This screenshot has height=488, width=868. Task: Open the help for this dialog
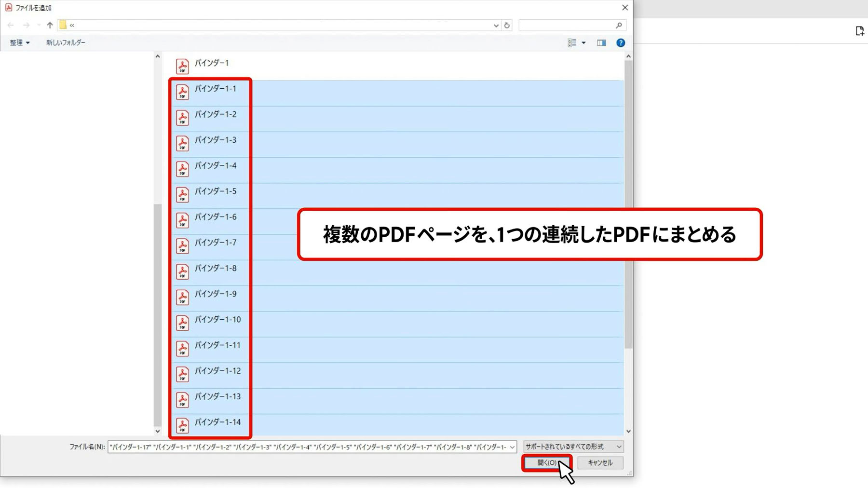tap(621, 43)
